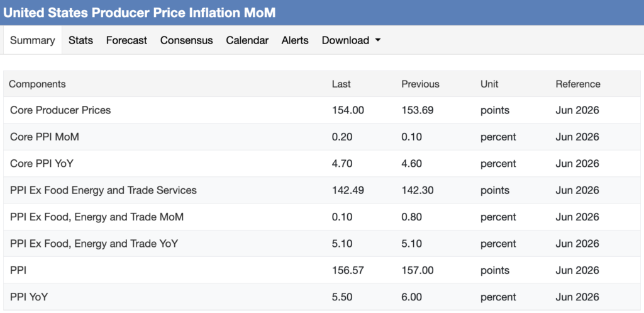Open the Core Producer Prices link
This screenshot has height=313, width=644.
coord(60,110)
